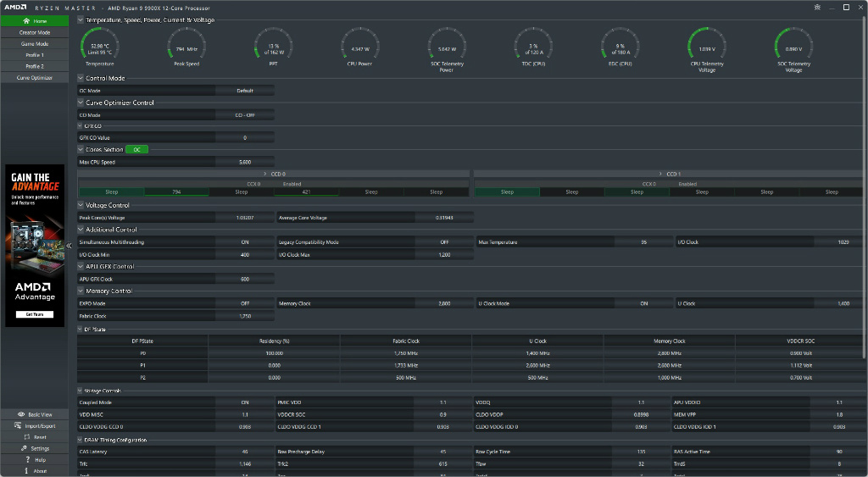868x477 pixels.
Task: Collapse the DF PState section
Action: tap(80, 330)
